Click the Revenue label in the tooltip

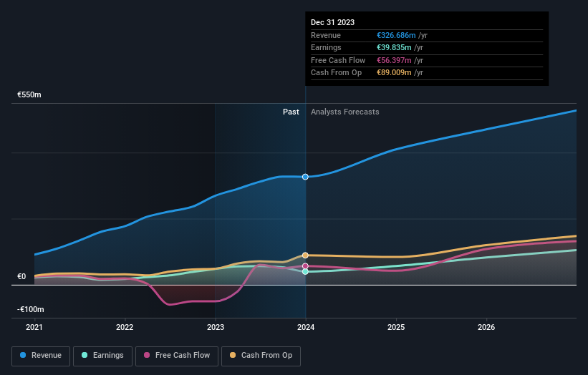(x=325, y=35)
